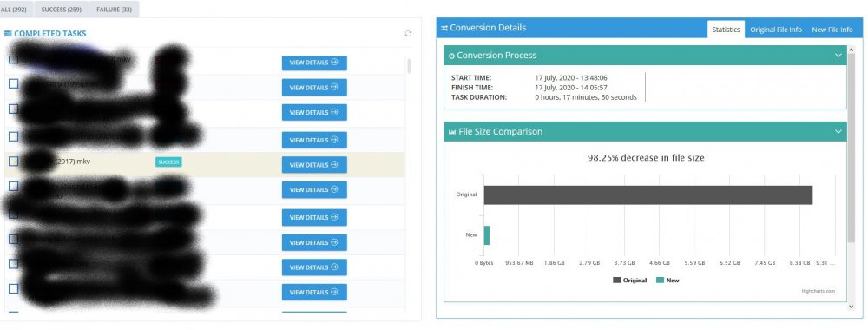Tick the checkbox for the (2017).mkv task
Screen dimensions: 868x330
point(13,162)
